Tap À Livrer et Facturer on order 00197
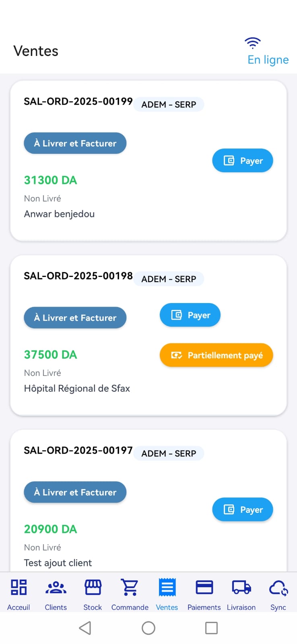 pyautogui.click(x=75, y=492)
